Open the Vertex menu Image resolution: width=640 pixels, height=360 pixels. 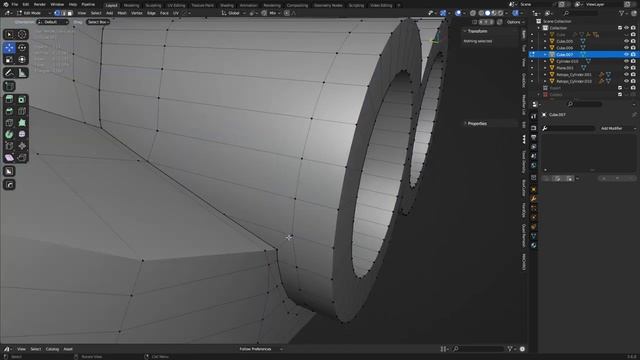tap(136, 13)
